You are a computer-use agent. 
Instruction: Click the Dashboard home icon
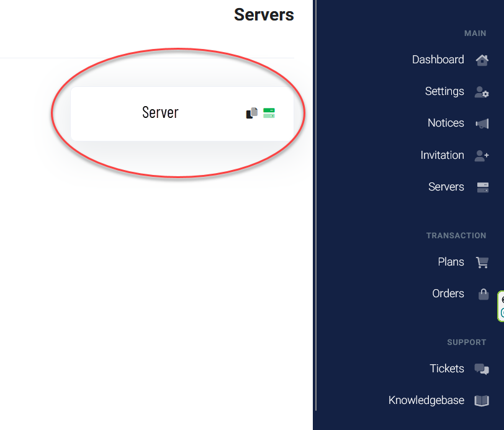point(482,60)
